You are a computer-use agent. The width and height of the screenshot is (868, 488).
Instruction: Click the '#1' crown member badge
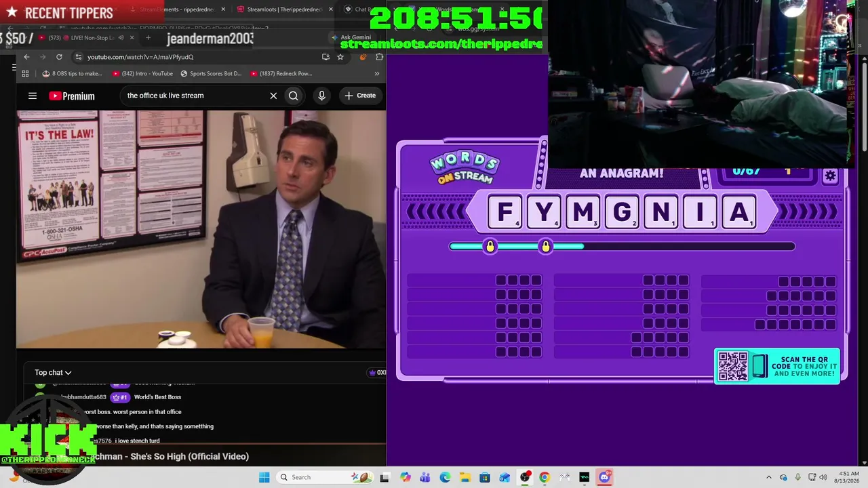point(119,397)
